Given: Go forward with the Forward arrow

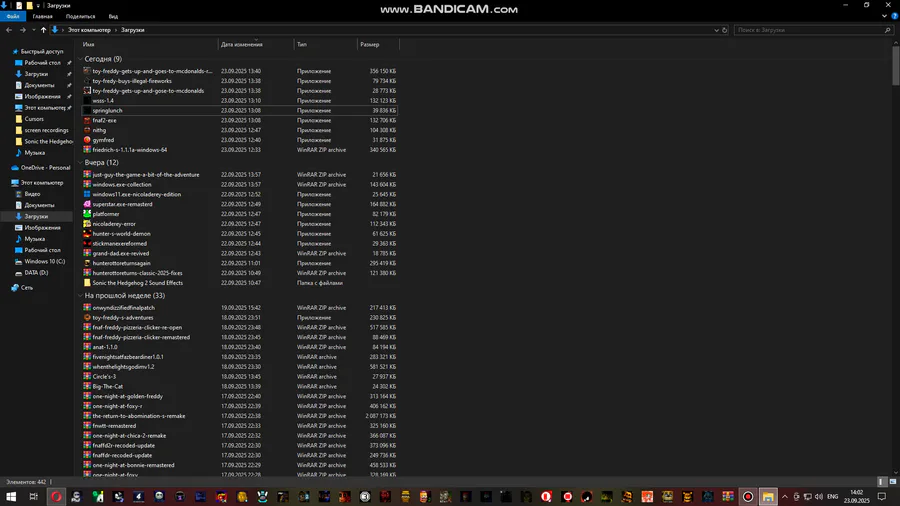Looking at the screenshot, I should click(22, 30).
